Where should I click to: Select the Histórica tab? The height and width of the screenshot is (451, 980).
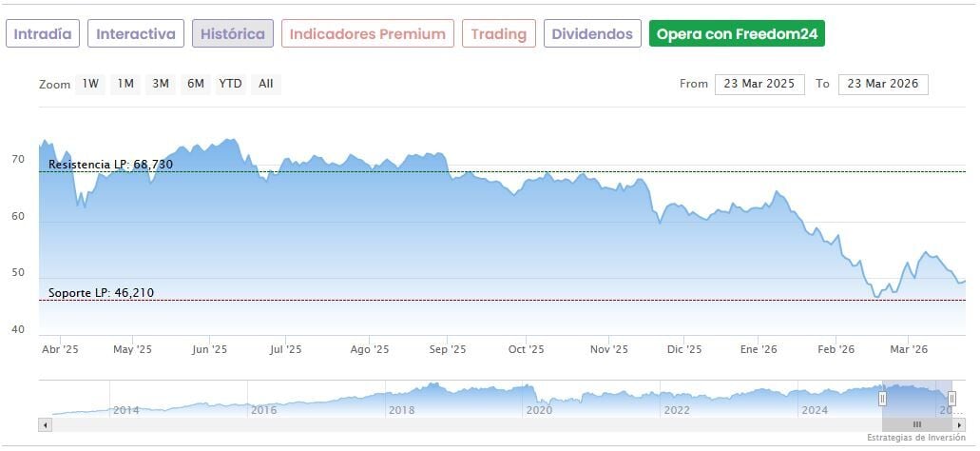tap(233, 34)
